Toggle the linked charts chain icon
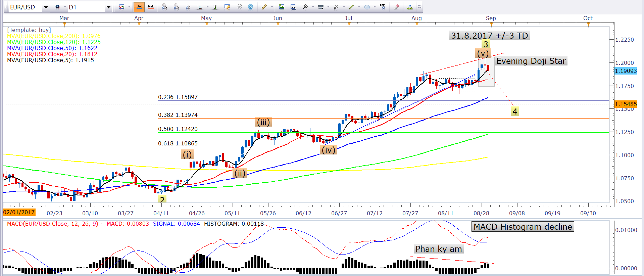 point(57,7)
